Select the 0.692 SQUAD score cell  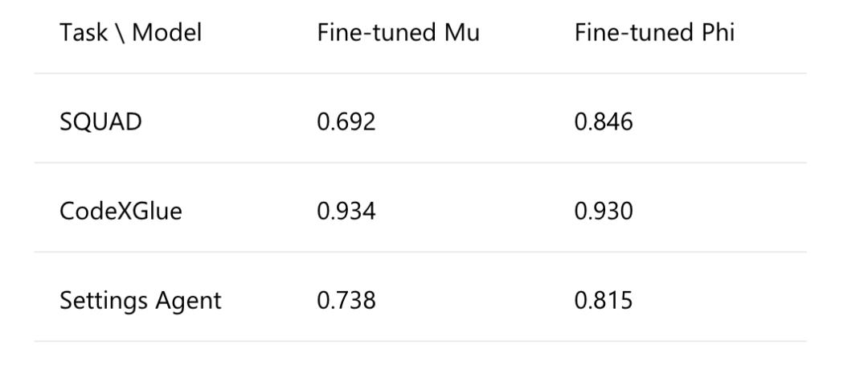tap(346, 122)
